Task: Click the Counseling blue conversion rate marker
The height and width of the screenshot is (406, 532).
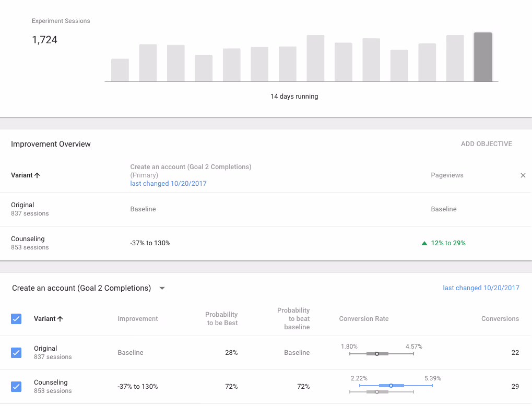Action: pos(391,386)
